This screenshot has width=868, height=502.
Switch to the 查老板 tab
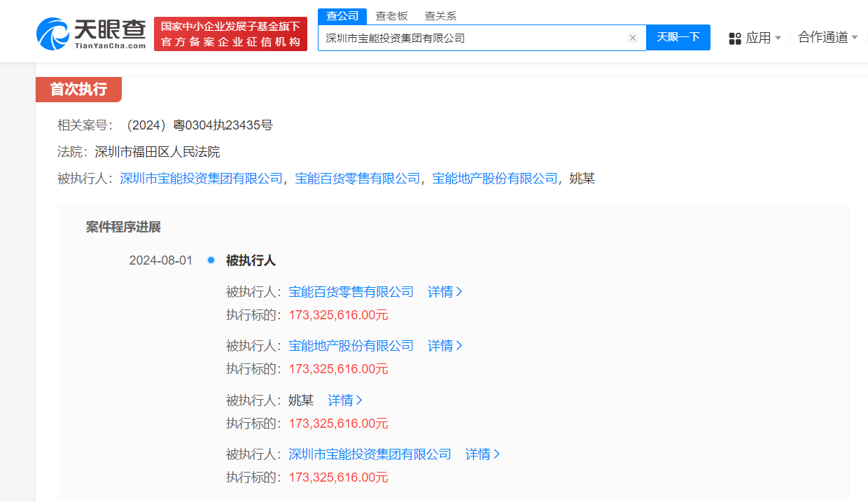392,15
